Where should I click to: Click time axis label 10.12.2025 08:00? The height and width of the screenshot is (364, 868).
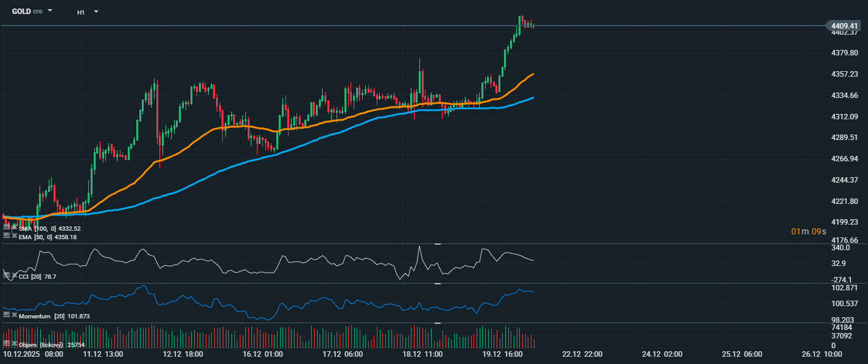[x=33, y=354]
